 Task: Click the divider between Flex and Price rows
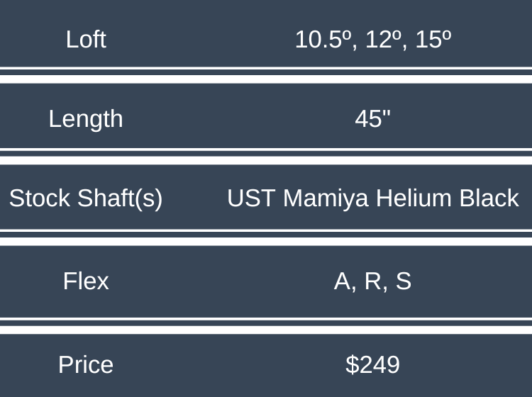[266, 325]
